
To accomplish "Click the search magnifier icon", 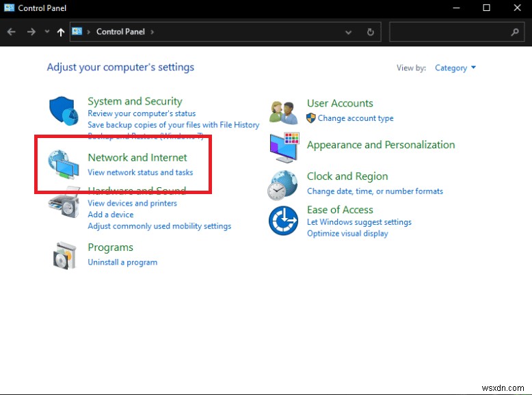I will [515, 32].
